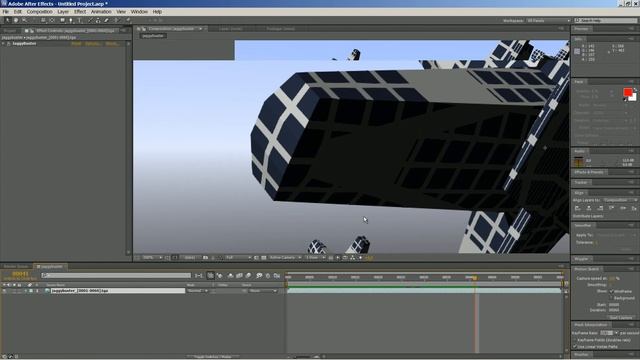Select the Unified Camera tool
The height and width of the screenshot is (360, 640).
[x=43, y=20]
